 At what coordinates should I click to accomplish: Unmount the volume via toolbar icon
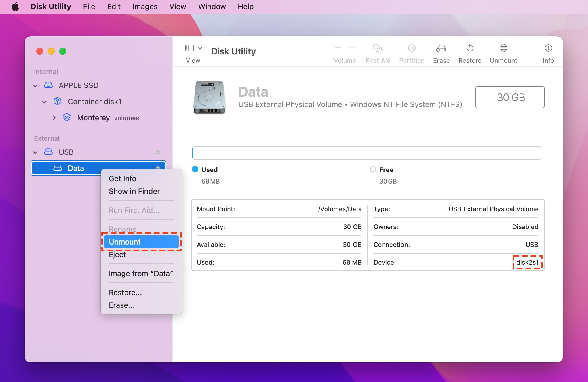(x=503, y=53)
